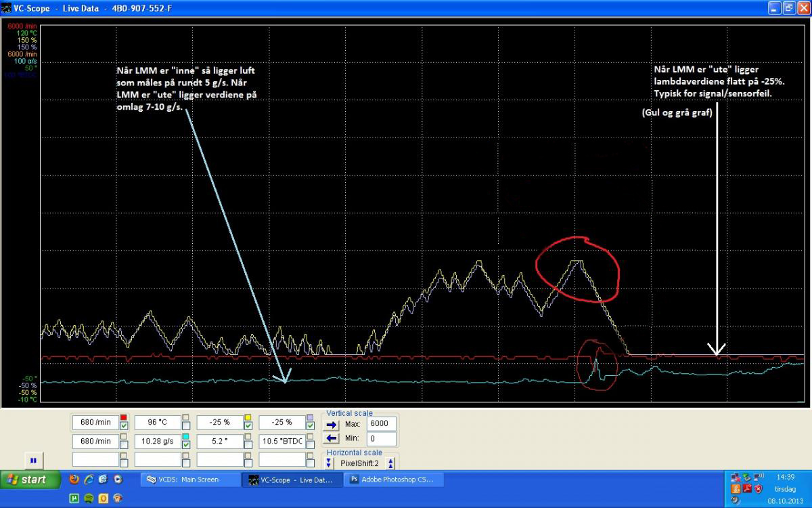The height and width of the screenshot is (508, 812).
Task: Click the cyan trace color swatch
Action: click(x=186, y=436)
